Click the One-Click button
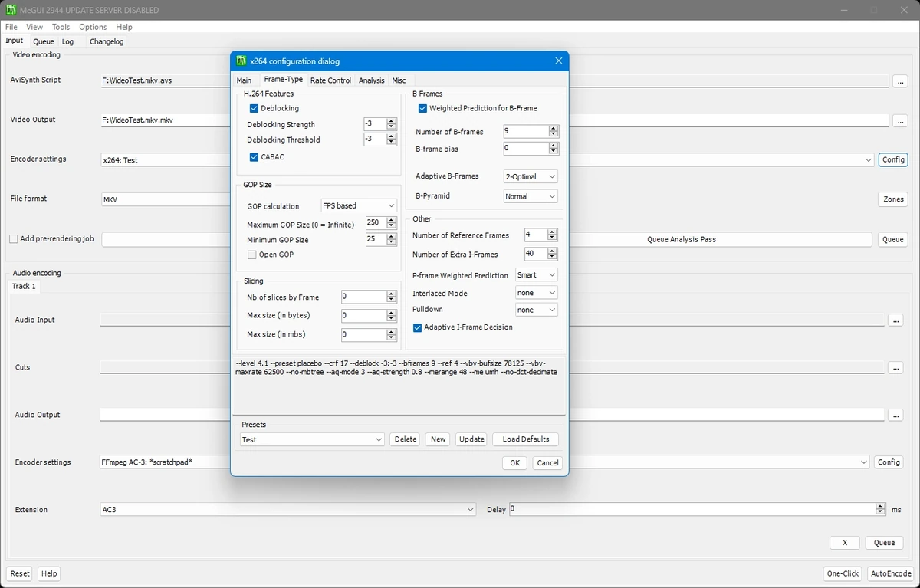 [x=843, y=573]
